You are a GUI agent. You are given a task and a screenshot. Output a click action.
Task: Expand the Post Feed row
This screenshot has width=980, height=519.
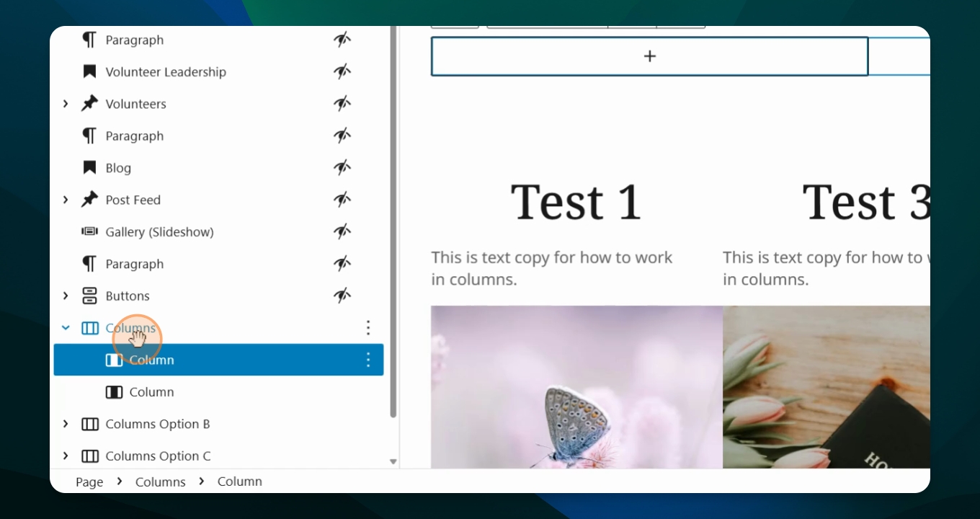(66, 200)
